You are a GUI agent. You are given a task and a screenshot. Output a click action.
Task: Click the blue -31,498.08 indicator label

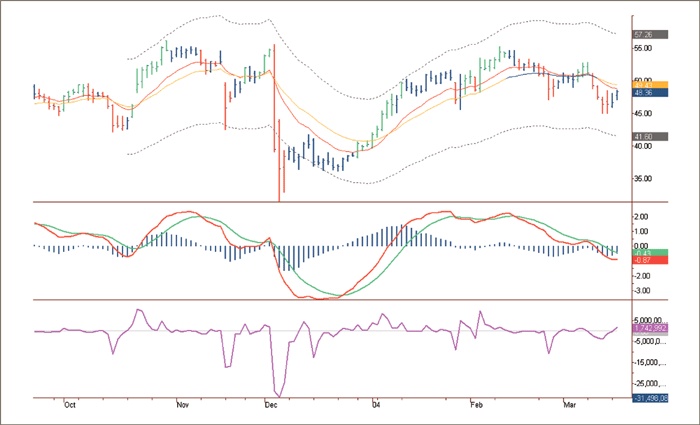tap(650, 398)
